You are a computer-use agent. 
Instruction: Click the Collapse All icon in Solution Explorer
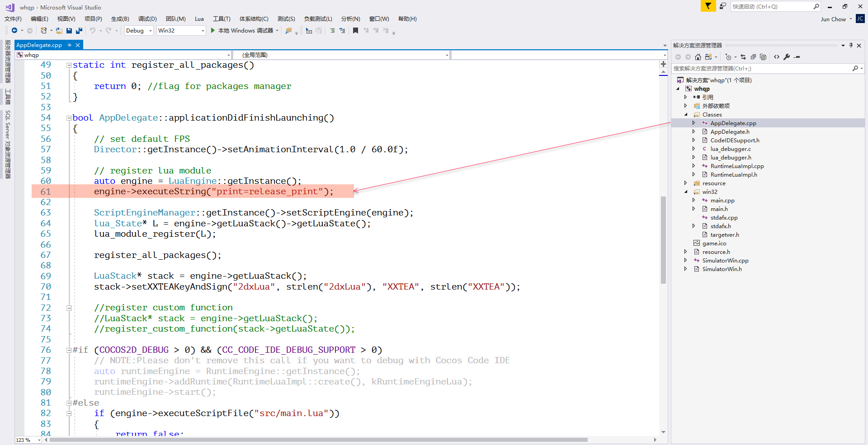pyautogui.click(x=753, y=57)
